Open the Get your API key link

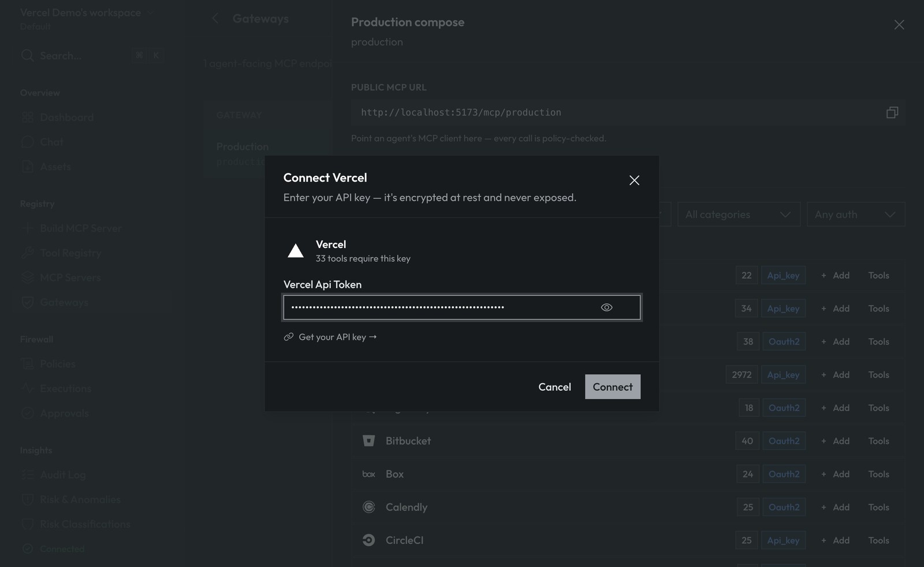point(330,337)
